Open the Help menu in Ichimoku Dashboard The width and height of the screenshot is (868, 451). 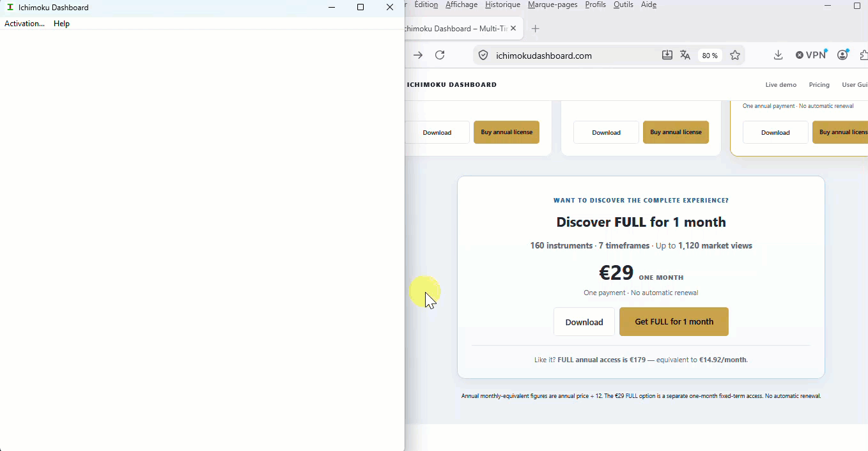pyautogui.click(x=61, y=24)
